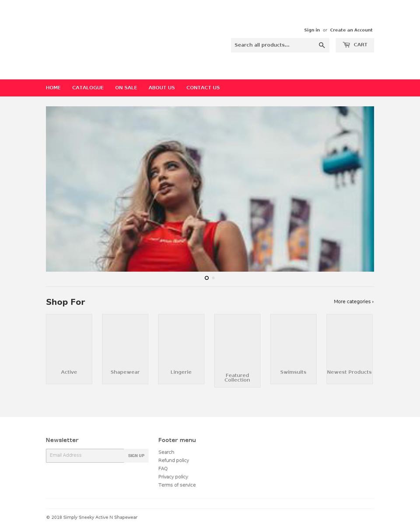Open the Contact Us page
420x523 pixels.
click(x=203, y=88)
